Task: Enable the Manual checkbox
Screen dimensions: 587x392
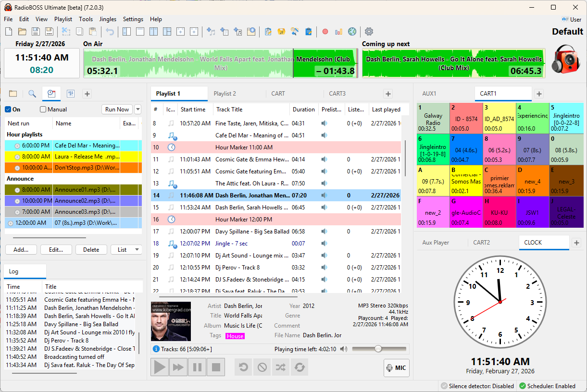Action: 43,110
